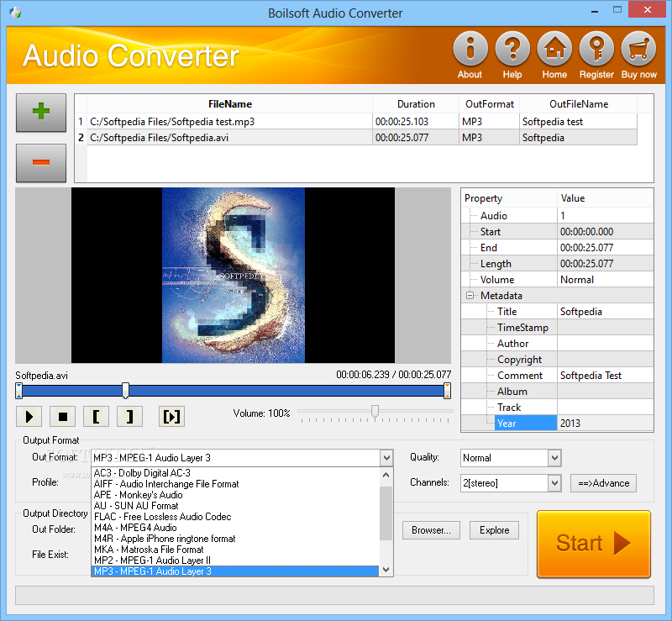Image resolution: width=672 pixels, height=621 pixels.
Task: Select row 1 Softpedia test.mp3
Action: pyautogui.click(x=356, y=121)
